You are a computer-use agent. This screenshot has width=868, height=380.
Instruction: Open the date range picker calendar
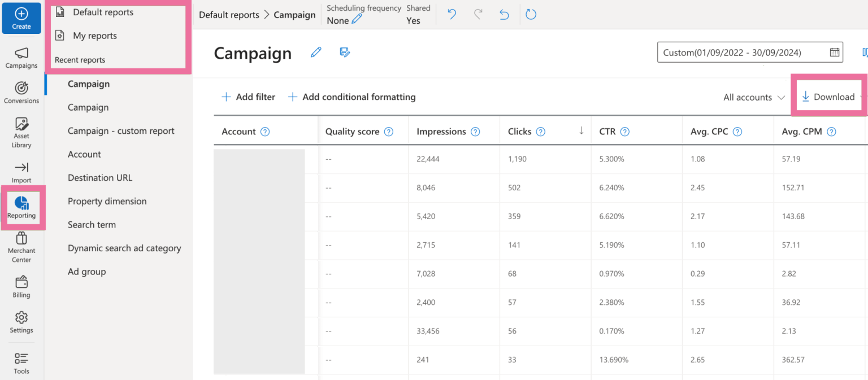click(835, 52)
